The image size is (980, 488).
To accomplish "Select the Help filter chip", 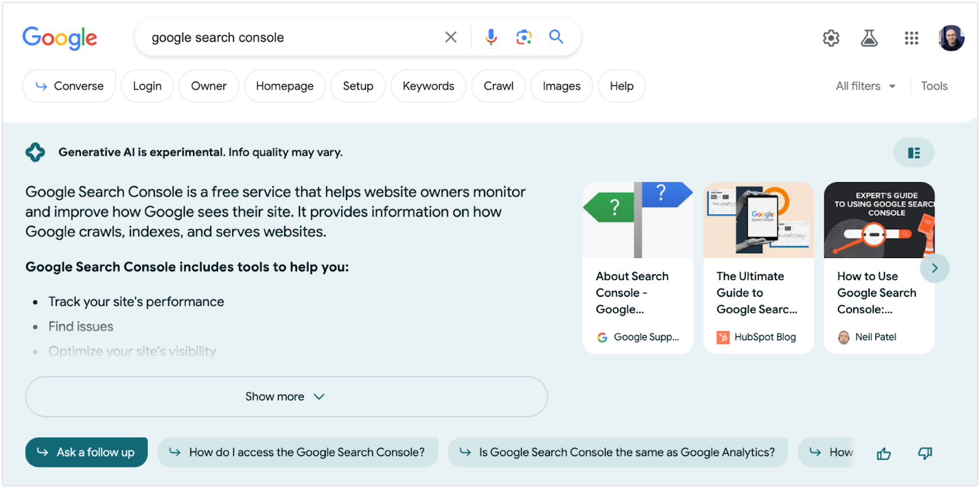I will [622, 86].
